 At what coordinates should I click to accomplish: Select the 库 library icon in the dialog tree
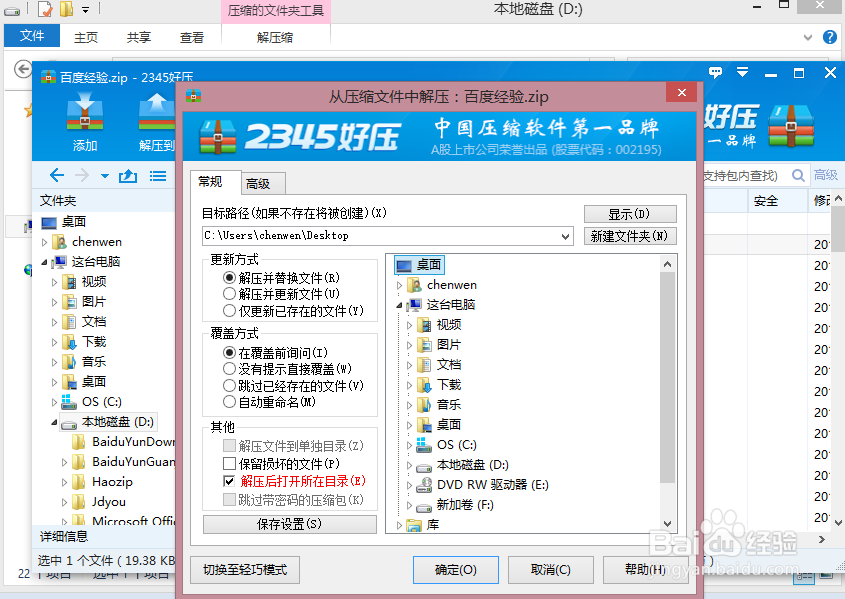(414, 525)
